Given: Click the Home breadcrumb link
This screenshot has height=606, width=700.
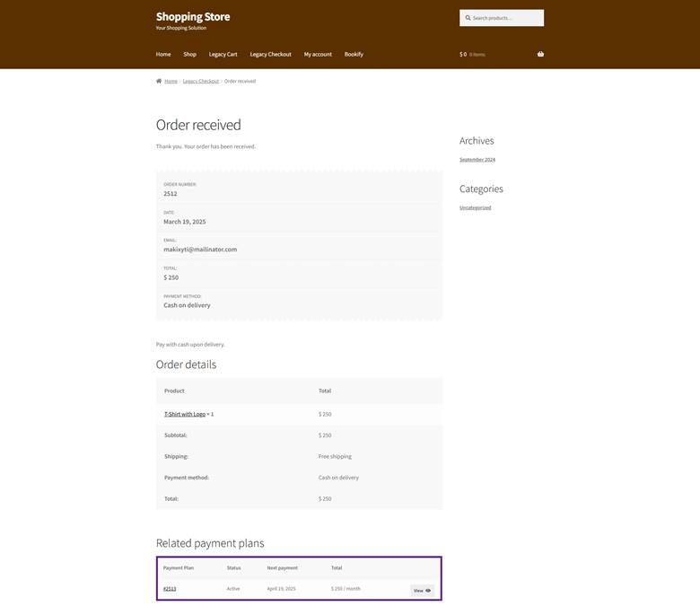Looking at the screenshot, I should pos(171,82).
